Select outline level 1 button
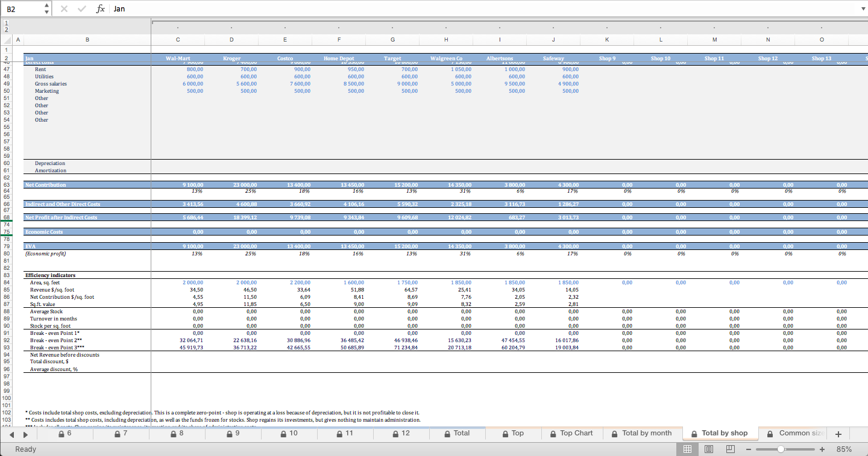This screenshot has width=868, height=456. pyautogui.click(x=7, y=22)
